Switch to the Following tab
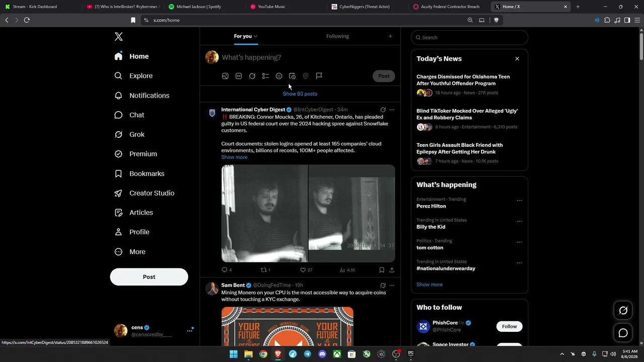 pos(338,36)
